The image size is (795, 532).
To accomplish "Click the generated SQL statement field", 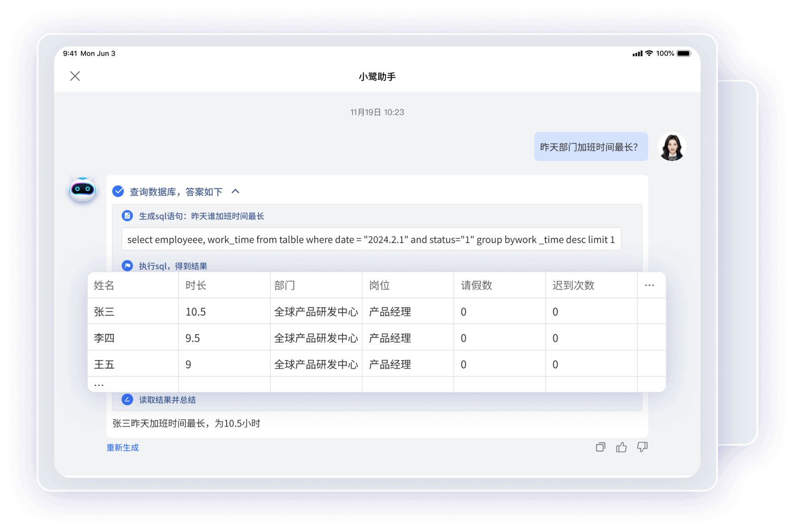I will pyautogui.click(x=371, y=240).
